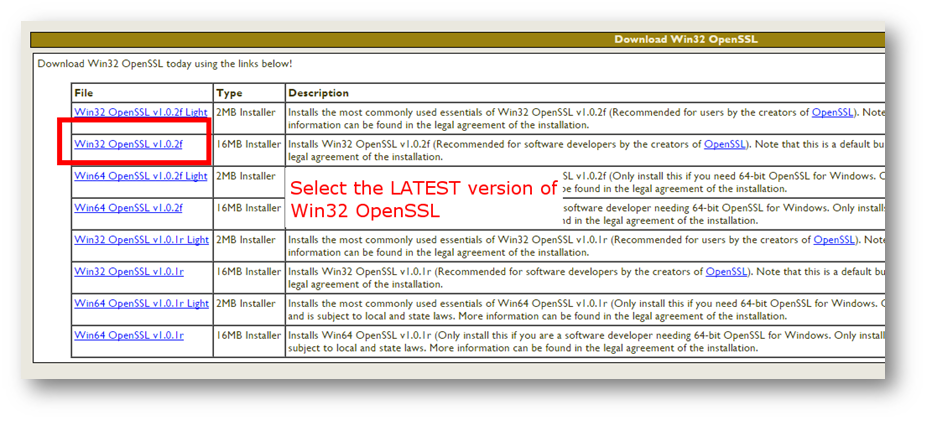The height and width of the screenshot is (421, 927).
Task: Click 16MB Installer cell for Win32 v1.0.2f
Action: coord(248,144)
